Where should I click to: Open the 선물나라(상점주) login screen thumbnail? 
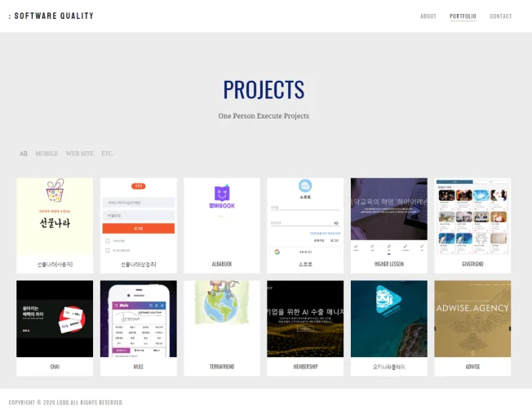point(138,216)
